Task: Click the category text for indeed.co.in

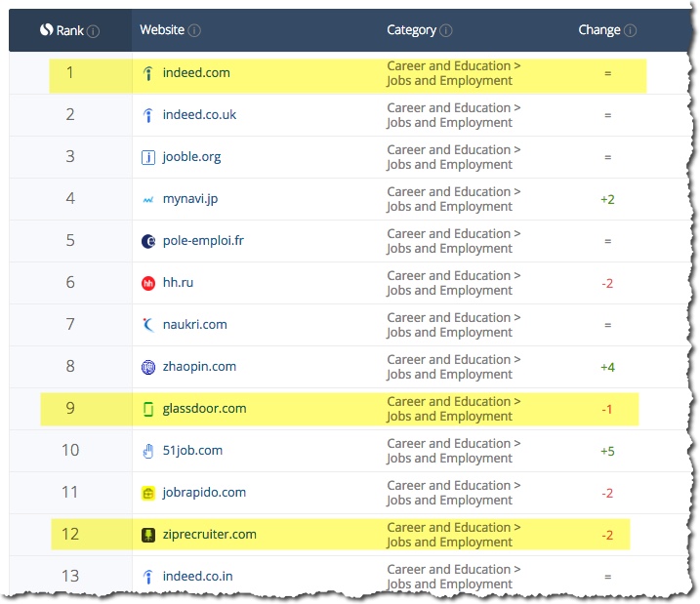Action: click(x=453, y=577)
